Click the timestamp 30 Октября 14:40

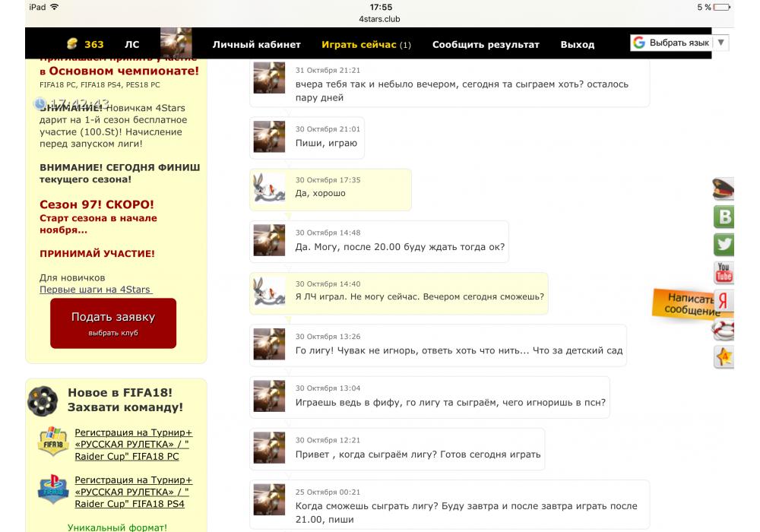click(x=328, y=284)
